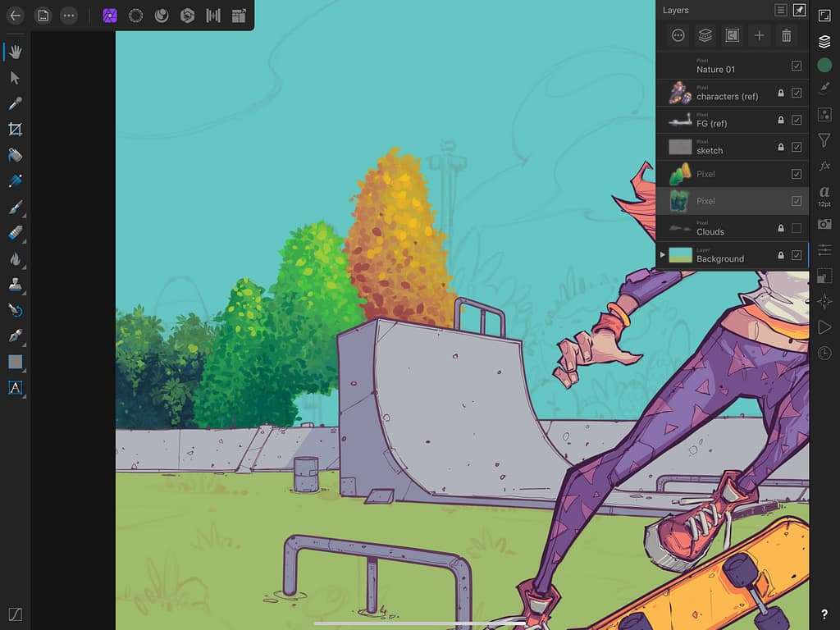
Task: Select the Text tool
Action: (15, 387)
